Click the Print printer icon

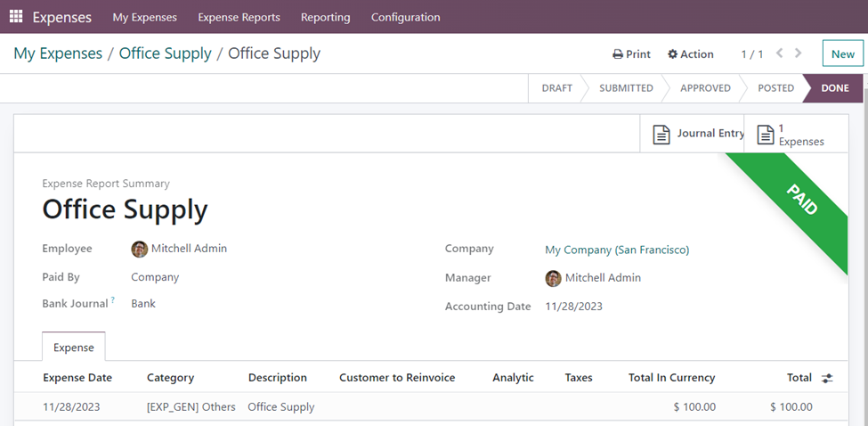[618, 54]
